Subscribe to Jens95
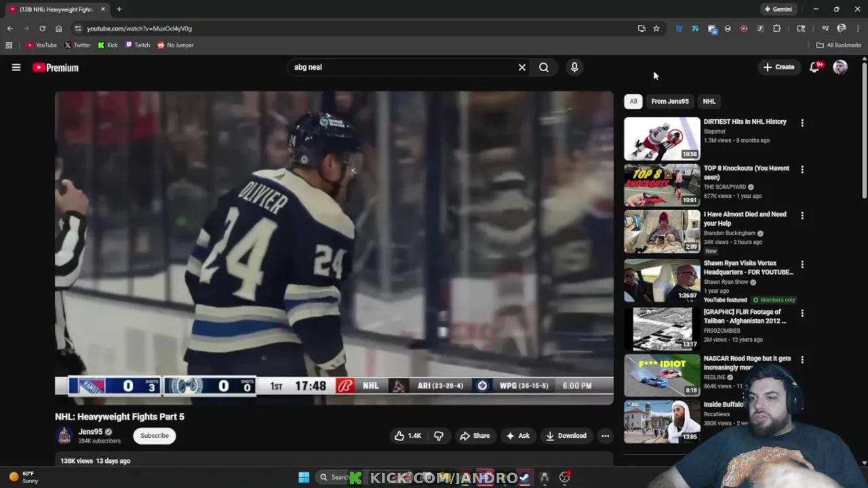The image size is (868, 488). coord(155,436)
